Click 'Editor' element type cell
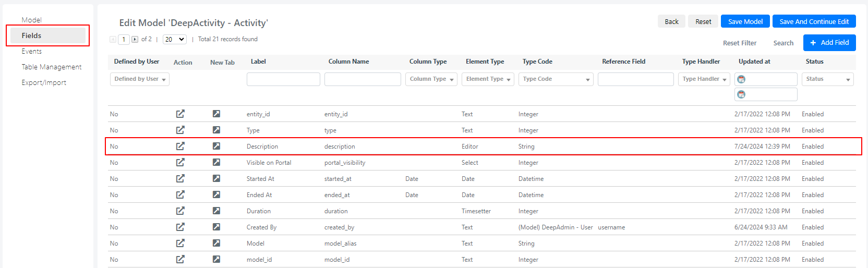868x268 pixels. (470, 147)
